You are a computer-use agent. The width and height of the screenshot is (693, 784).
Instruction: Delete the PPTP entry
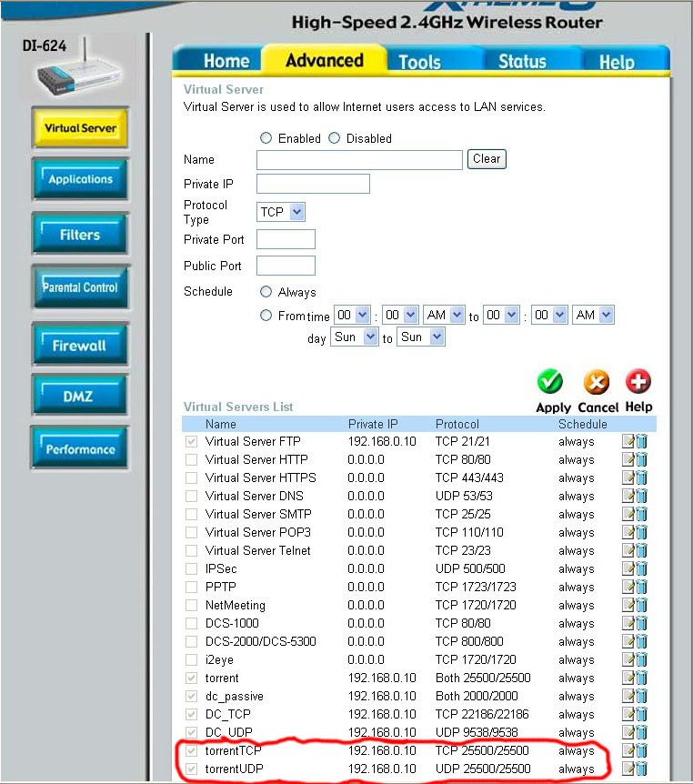[641, 587]
